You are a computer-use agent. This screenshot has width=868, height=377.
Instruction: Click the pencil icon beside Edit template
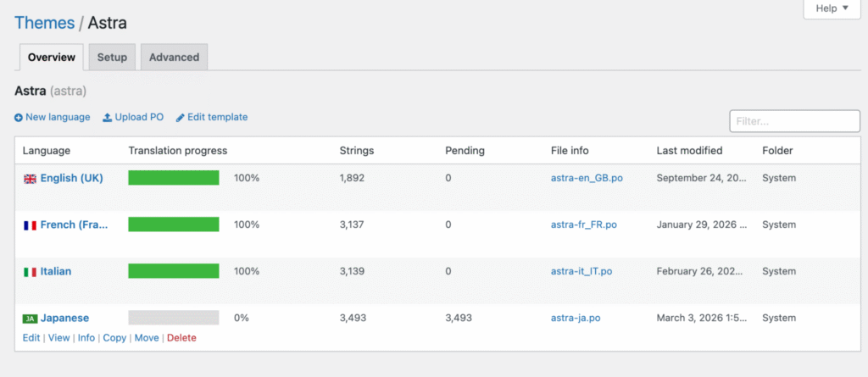pos(181,118)
